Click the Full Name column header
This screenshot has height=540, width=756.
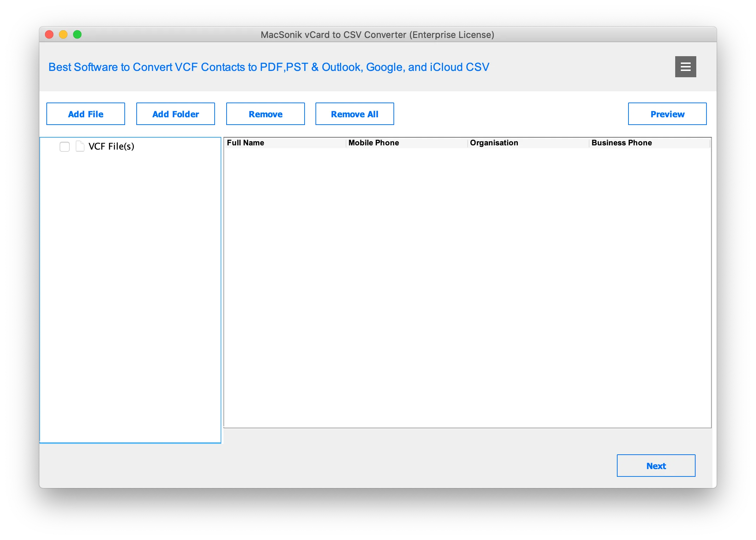(285, 143)
